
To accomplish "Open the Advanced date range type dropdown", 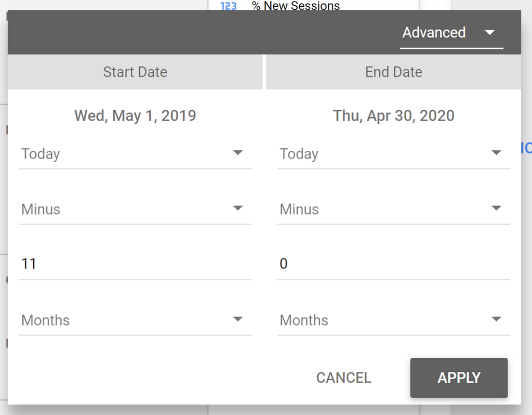I will tap(451, 33).
